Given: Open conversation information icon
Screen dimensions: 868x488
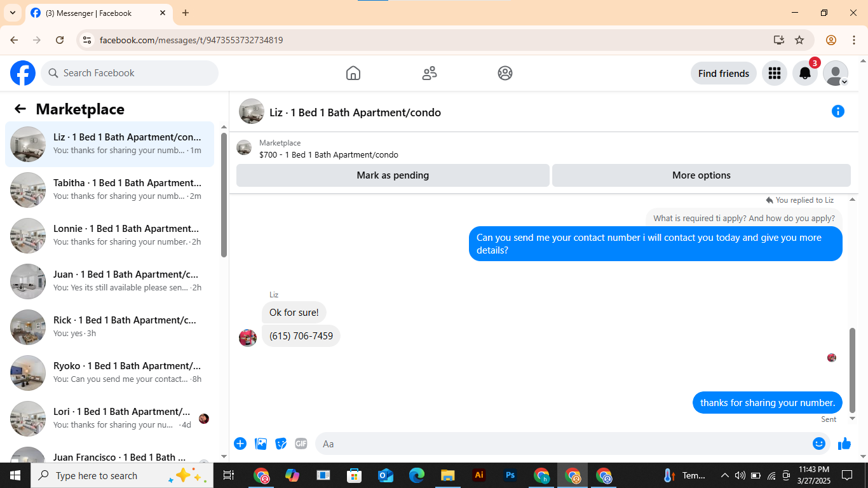Looking at the screenshot, I should 838,112.
